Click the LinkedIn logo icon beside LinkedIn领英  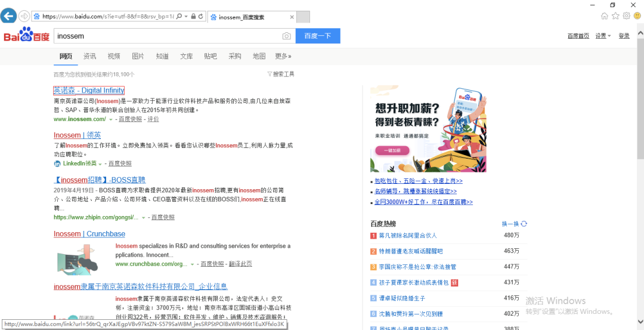tap(57, 164)
